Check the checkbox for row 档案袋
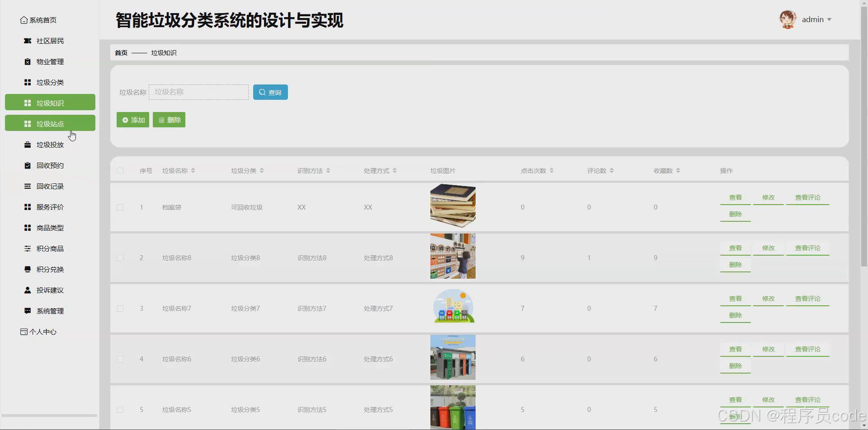The width and height of the screenshot is (868, 430). pyautogui.click(x=120, y=207)
